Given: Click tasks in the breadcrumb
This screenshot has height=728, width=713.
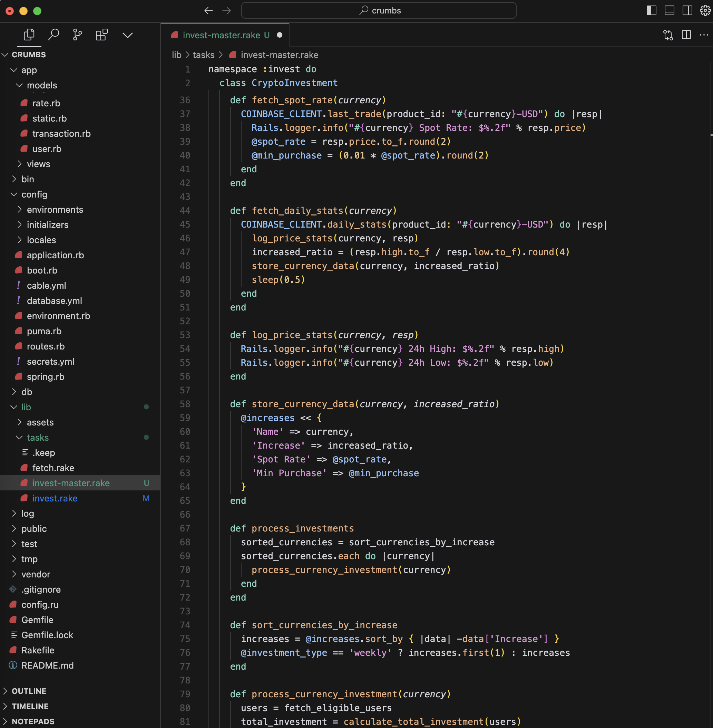Looking at the screenshot, I should (x=203, y=55).
